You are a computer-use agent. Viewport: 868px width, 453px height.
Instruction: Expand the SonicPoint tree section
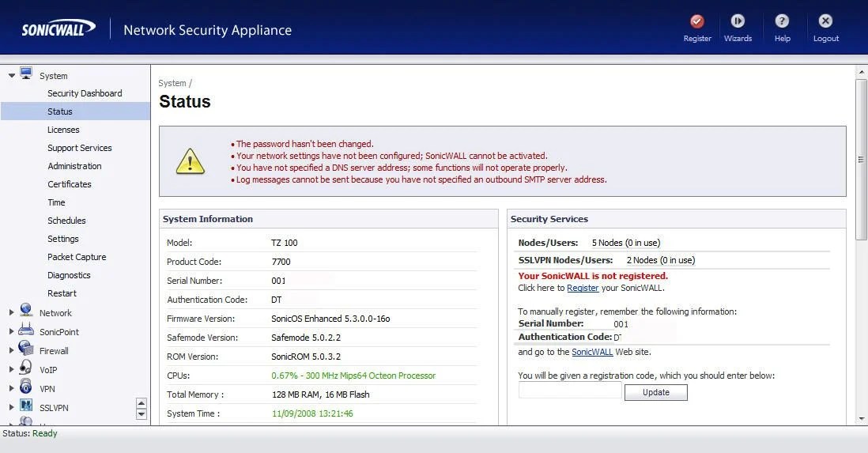[x=12, y=332]
